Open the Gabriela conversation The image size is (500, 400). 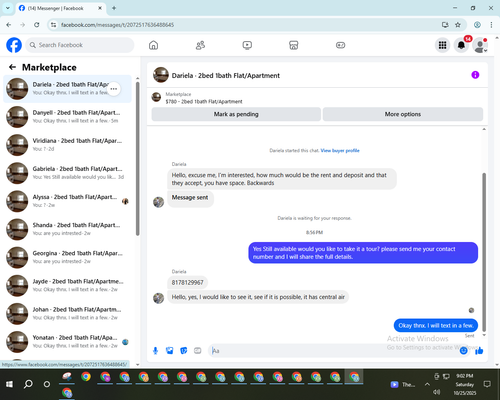point(68,173)
